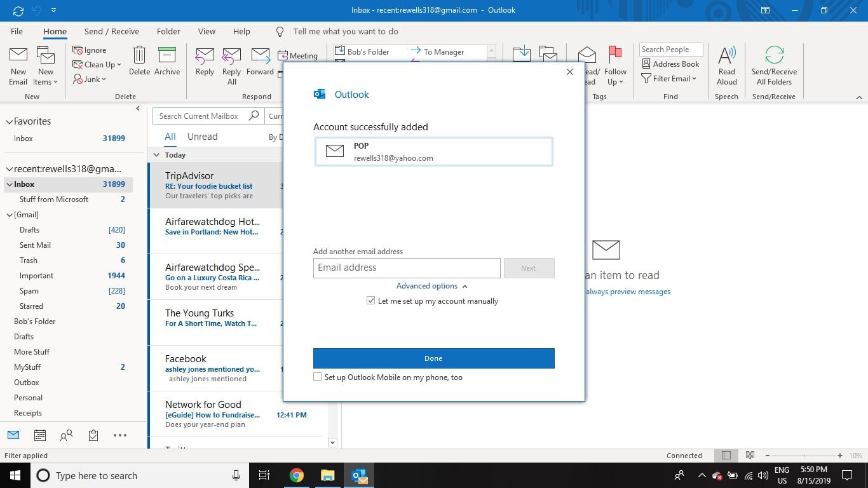This screenshot has width=868, height=488.
Task: Collapse the recent:rewells318@gma... account tree
Action: click(9, 169)
